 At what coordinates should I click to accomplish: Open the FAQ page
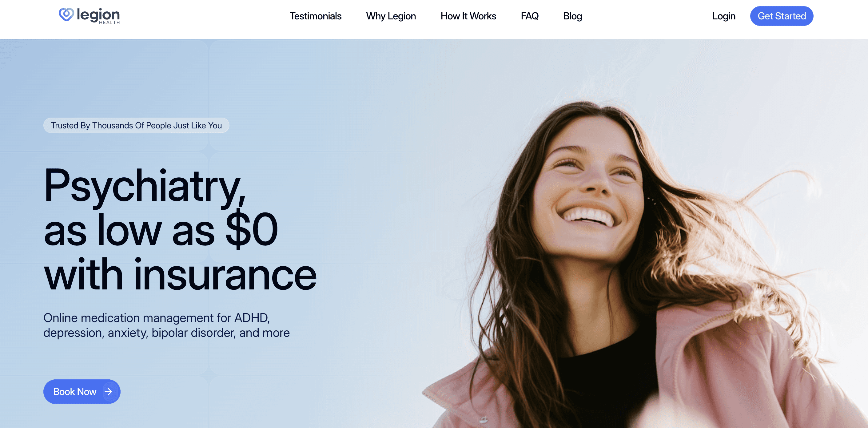tap(529, 16)
